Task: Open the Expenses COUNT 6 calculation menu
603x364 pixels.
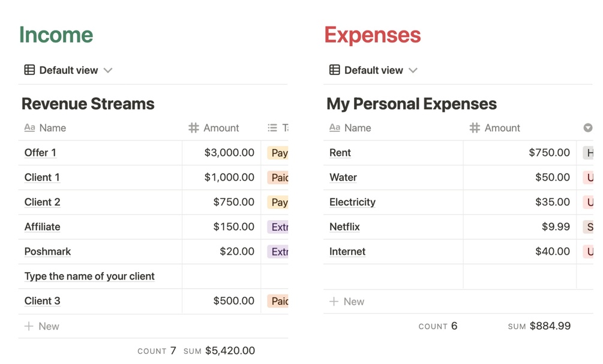Action: (x=438, y=326)
